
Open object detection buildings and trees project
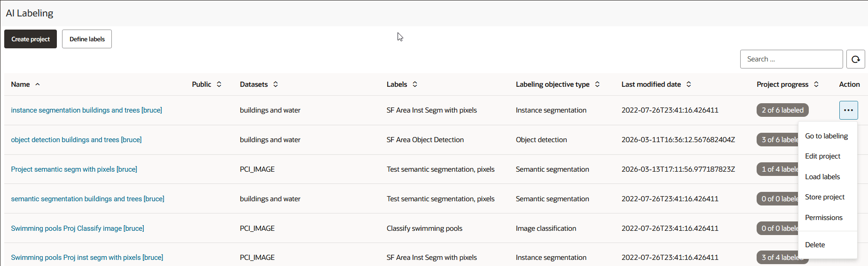click(x=76, y=140)
